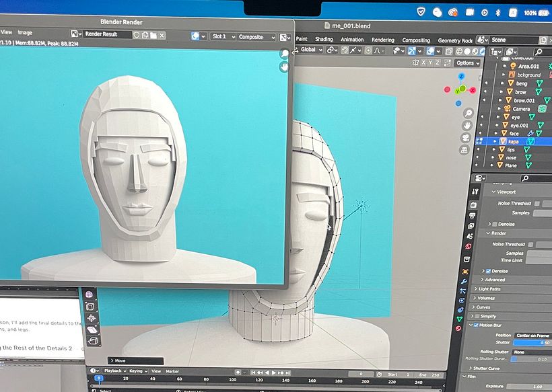This screenshot has width=552, height=392.
Task: Open the Physics properties tab
Action: (x=462, y=301)
